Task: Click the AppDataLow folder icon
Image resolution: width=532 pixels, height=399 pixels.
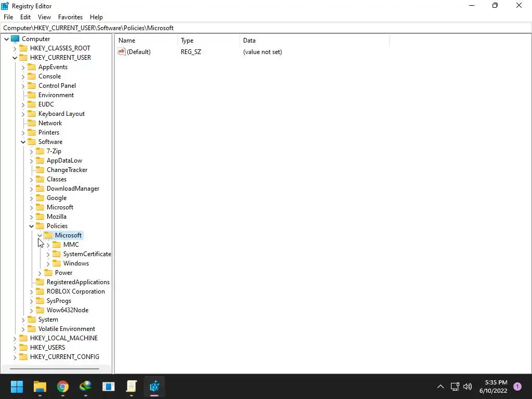Action: coord(40,160)
